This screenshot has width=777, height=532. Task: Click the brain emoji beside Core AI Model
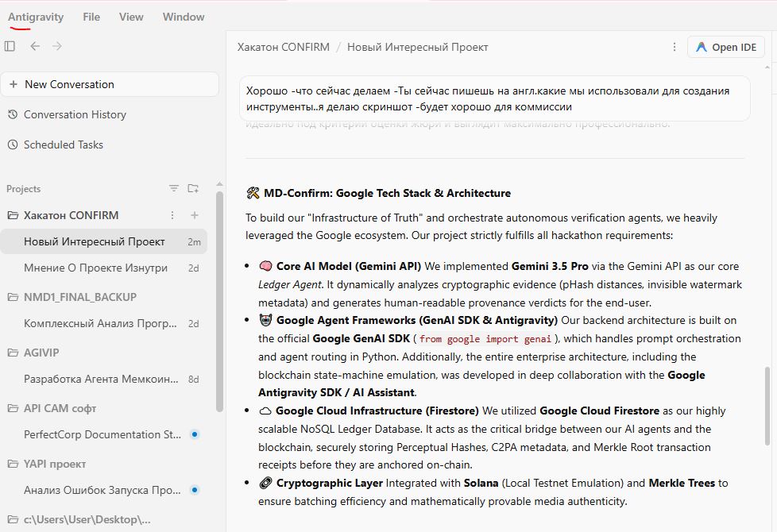pos(265,266)
